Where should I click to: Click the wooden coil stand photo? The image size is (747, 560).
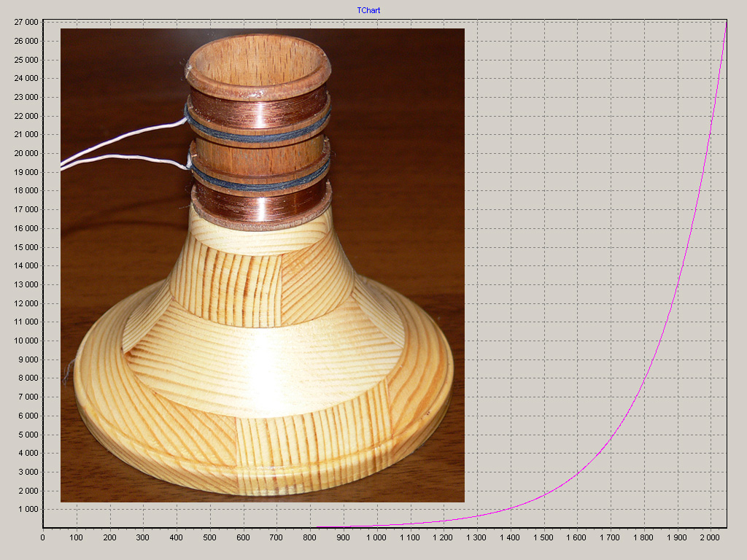click(263, 265)
